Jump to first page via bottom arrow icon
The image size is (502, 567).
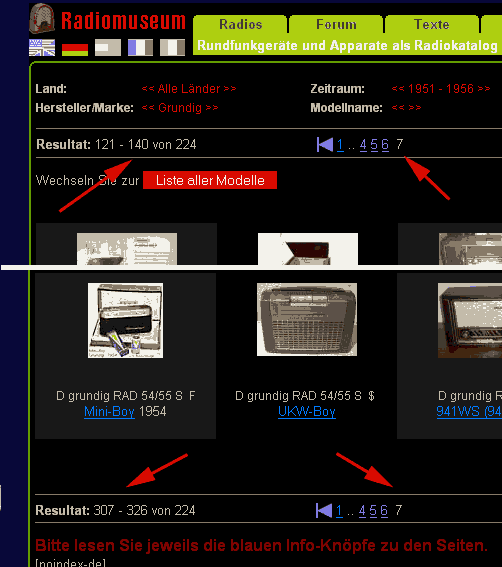[324, 511]
